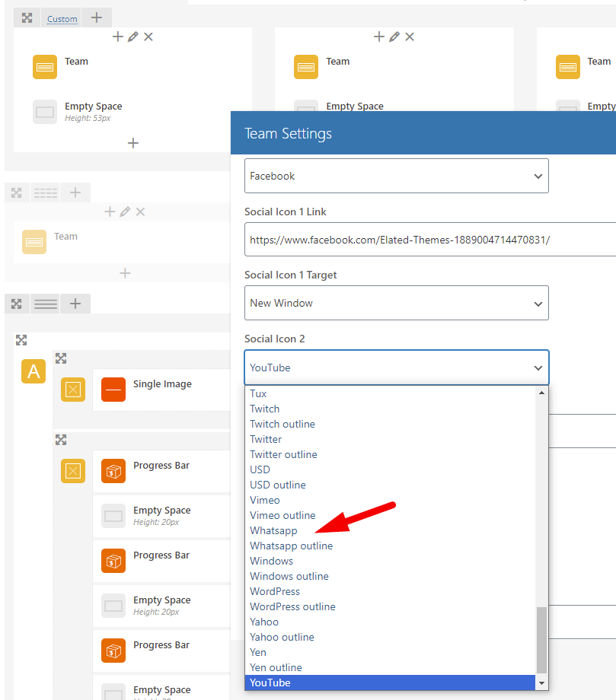Prepend element to second Team column

click(378, 37)
